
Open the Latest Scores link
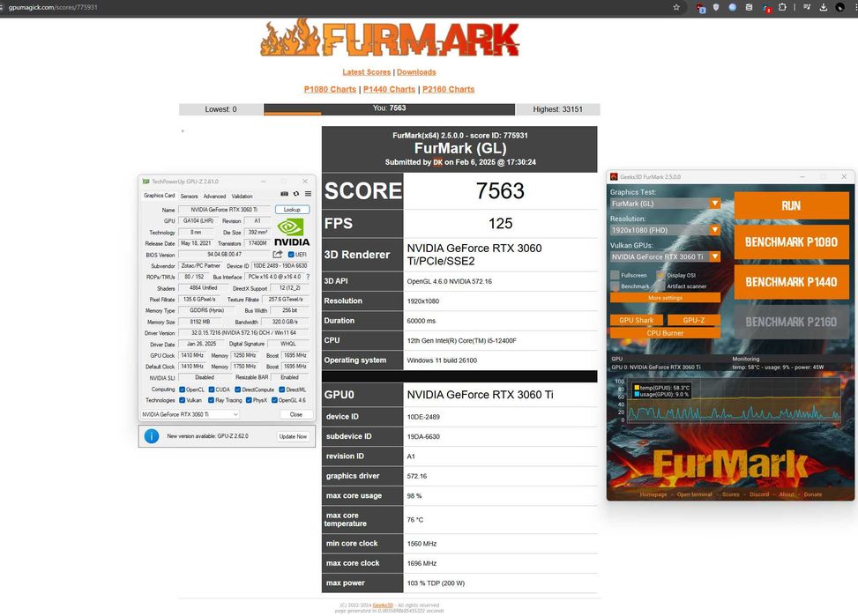coord(367,72)
